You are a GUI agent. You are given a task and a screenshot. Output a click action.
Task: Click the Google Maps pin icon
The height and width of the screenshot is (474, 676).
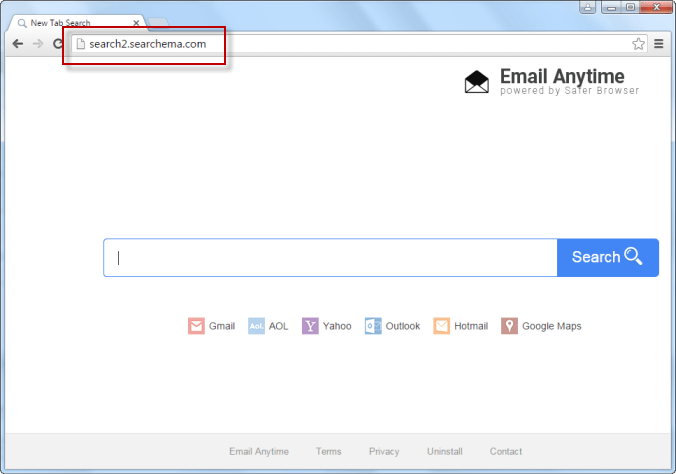(x=509, y=326)
